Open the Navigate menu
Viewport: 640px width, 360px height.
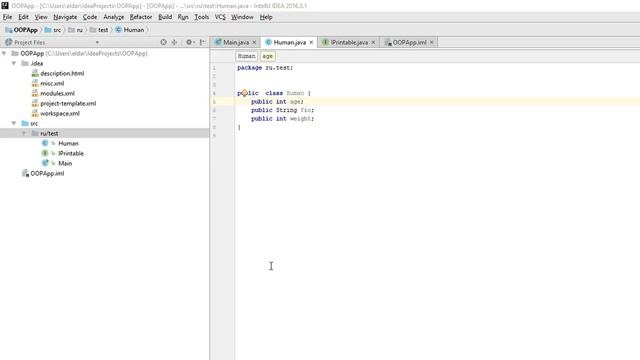(65, 17)
